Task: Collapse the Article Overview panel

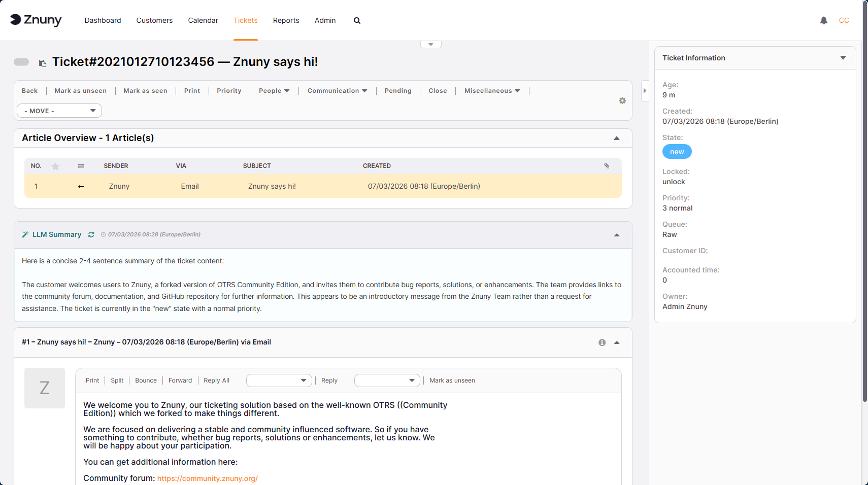Action: (617, 138)
